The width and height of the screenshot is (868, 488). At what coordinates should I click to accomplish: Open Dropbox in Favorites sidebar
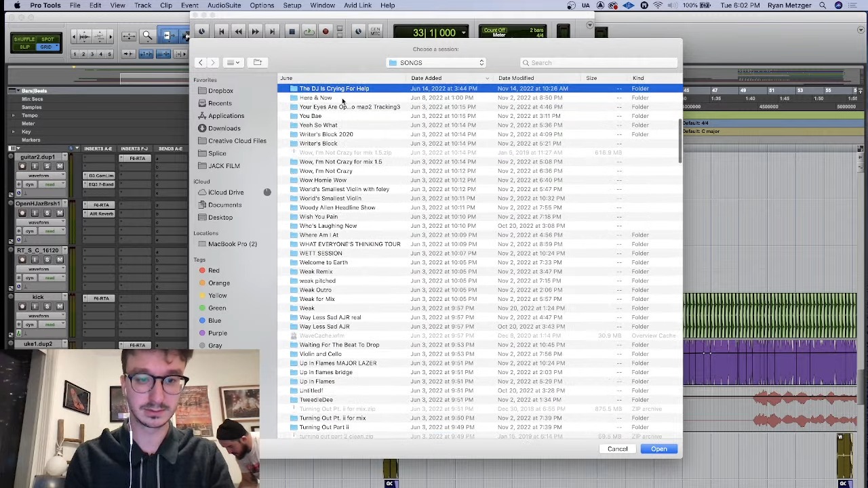pos(220,91)
